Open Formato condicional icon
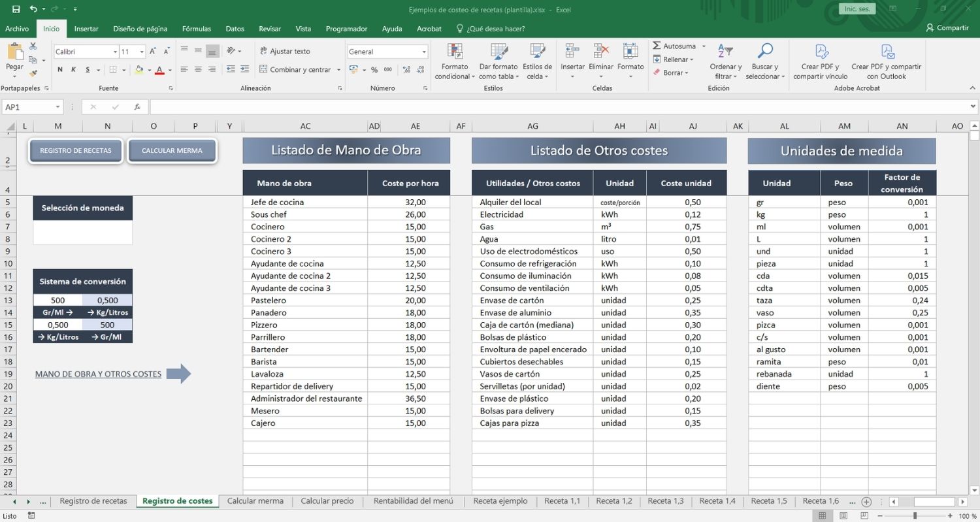This screenshot has width=980, height=522. (454, 52)
